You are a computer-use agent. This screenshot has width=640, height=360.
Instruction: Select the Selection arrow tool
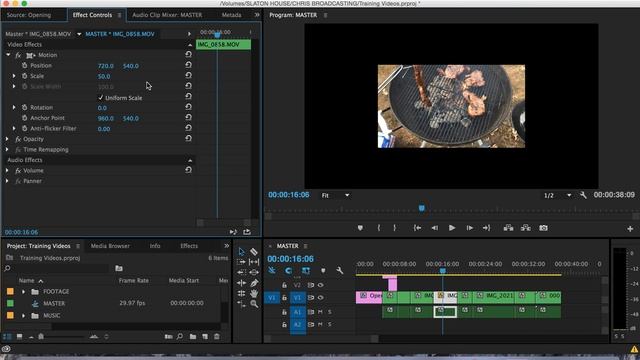(x=242, y=251)
